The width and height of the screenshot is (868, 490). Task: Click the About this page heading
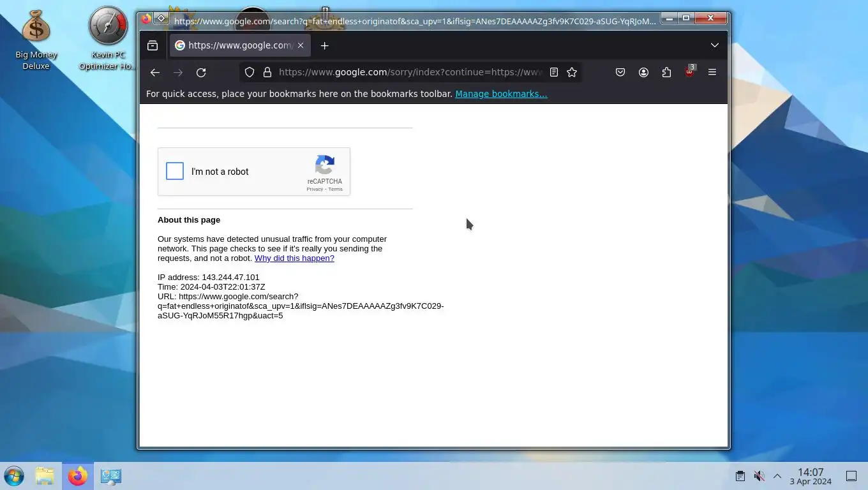click(189, 219)
